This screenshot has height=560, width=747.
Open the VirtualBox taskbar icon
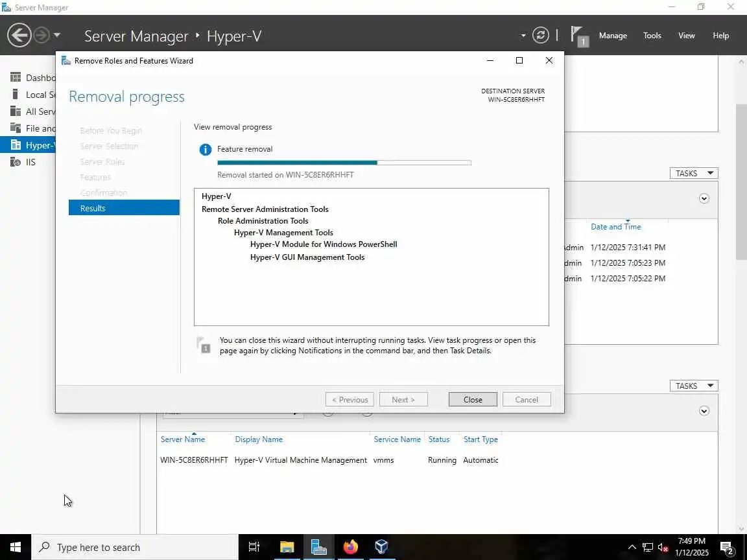tap(381, 547)
